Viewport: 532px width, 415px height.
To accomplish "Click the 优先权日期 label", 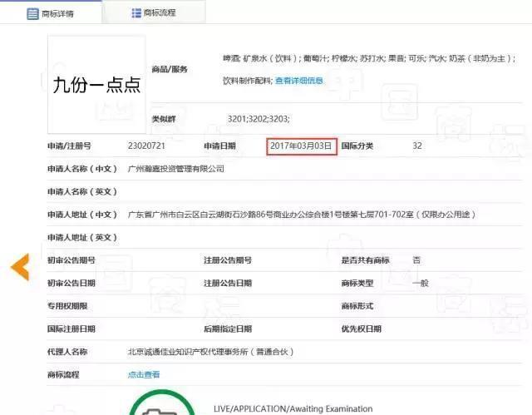I will coord(362,329).
